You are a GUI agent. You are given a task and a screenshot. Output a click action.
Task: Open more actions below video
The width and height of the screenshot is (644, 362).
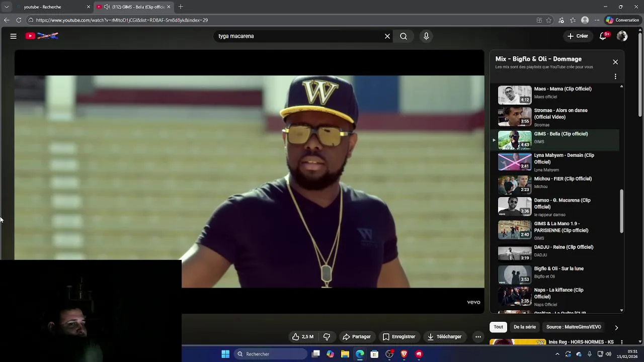pyautogui.click(x=478, y=337)
